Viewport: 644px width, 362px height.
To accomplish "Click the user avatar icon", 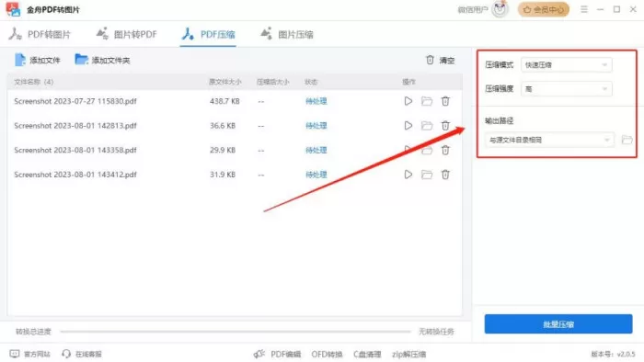I will click(500, 9).
